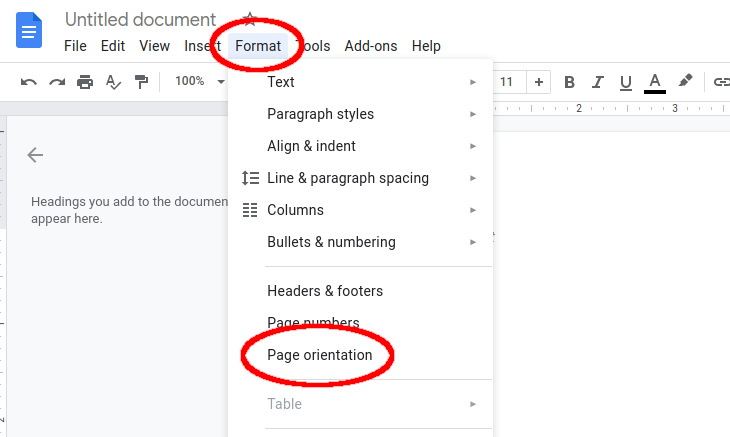Increase font size with plus button
The height and width of the screenshot is (437, 730).
(539, 82)
